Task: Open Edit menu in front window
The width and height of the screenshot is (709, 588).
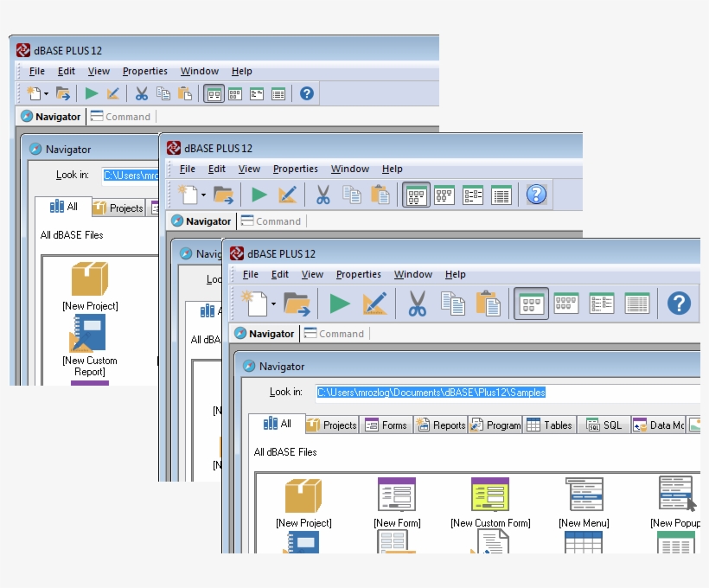Action: (x=280, y=274)
